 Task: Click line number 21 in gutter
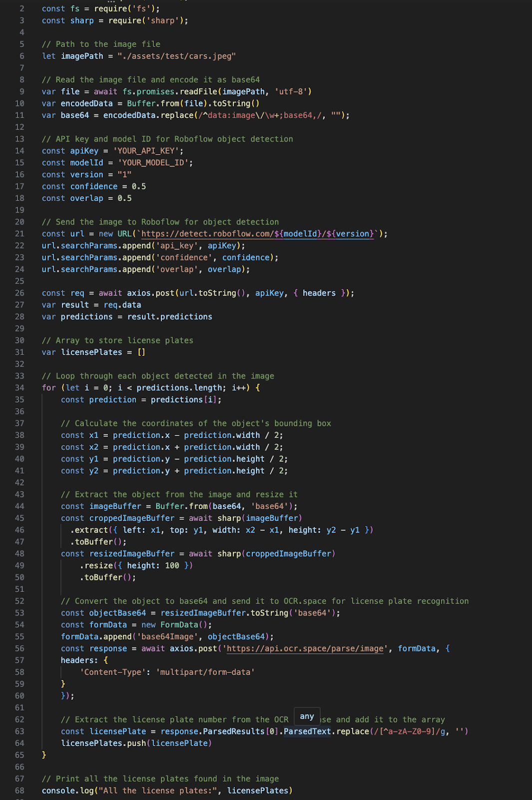[x=19, y=234]
